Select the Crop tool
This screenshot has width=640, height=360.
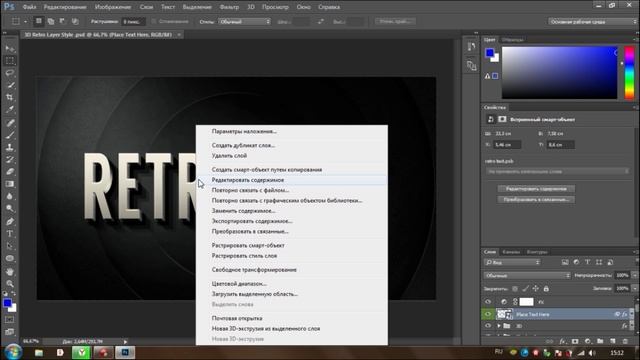[10, 98]
